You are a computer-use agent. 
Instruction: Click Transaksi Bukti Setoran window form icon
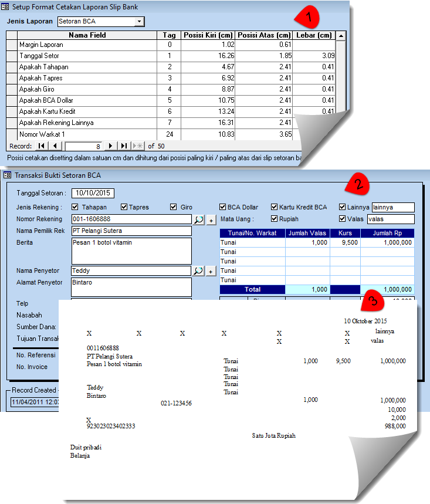click(x=7, y=175)
